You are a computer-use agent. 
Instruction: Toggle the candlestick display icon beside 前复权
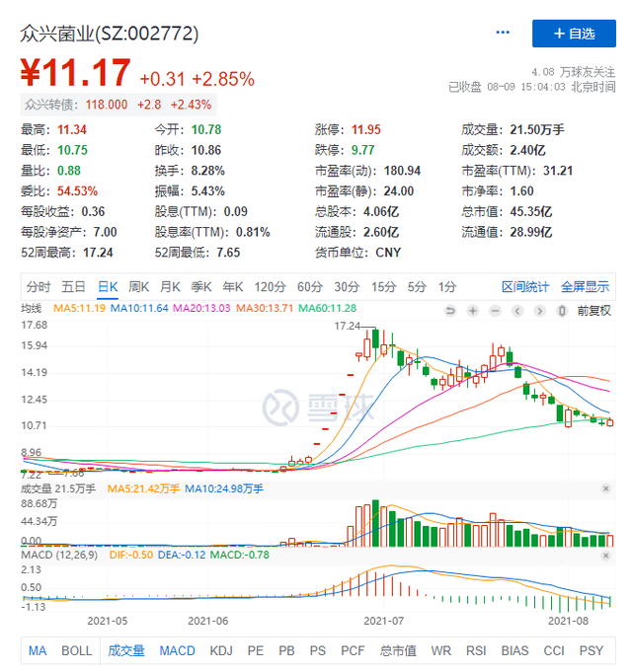click(562, 311)
